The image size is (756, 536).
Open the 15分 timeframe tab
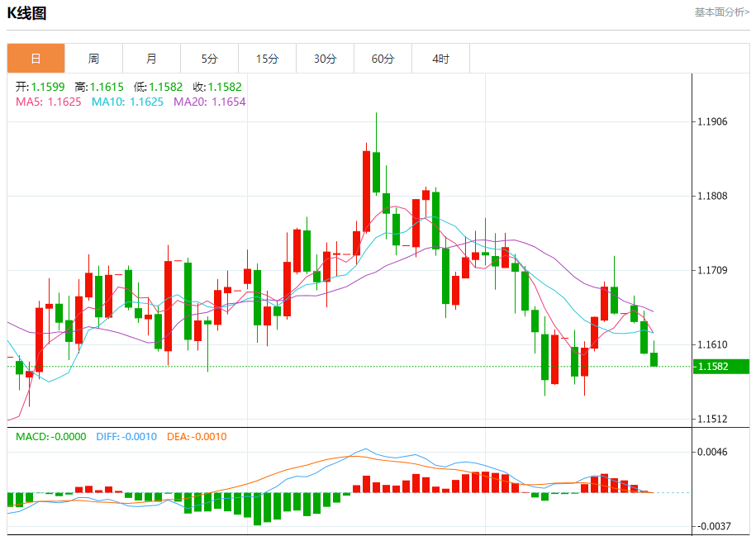click(x=267, y=59)
